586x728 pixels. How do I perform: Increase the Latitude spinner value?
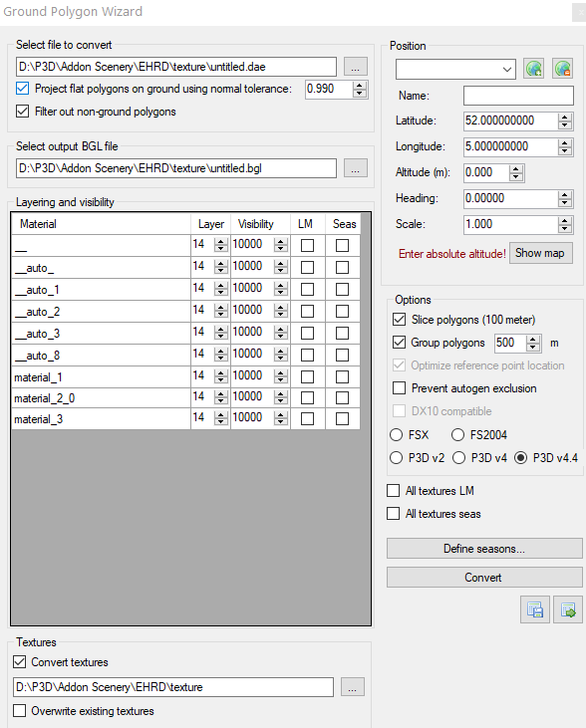pyautogui.click(x=565, y=118)
